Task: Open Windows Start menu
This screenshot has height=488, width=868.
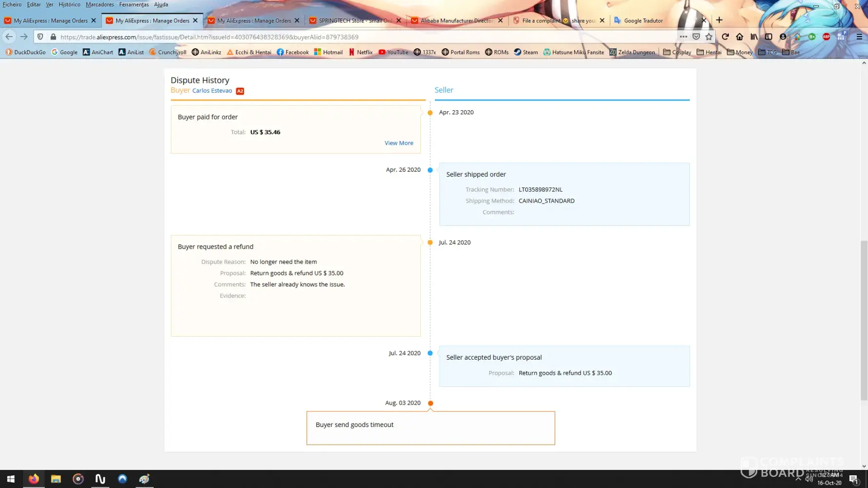Action: coord(11,479)
